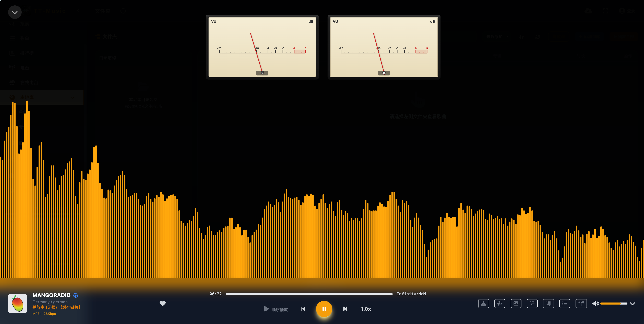
Task: Favorite the station with the heart icon
Action: pyautogui.click(x=162, y=304)
